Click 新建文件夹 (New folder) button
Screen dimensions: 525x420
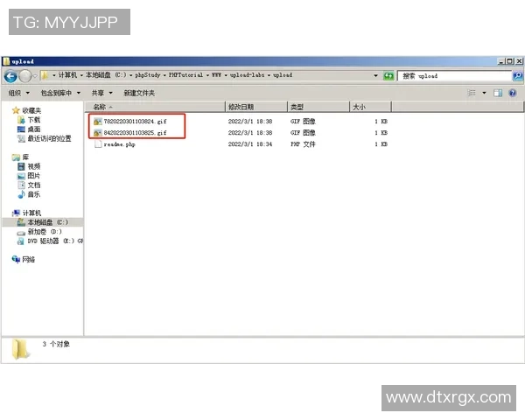coord(138,93)
